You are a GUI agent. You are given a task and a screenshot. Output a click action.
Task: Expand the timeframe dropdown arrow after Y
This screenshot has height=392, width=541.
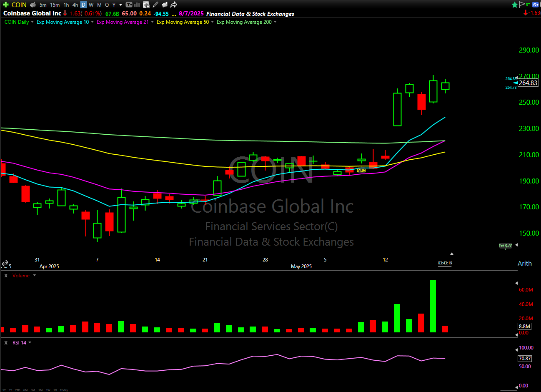pyautogui.click(x=121, y=5)
